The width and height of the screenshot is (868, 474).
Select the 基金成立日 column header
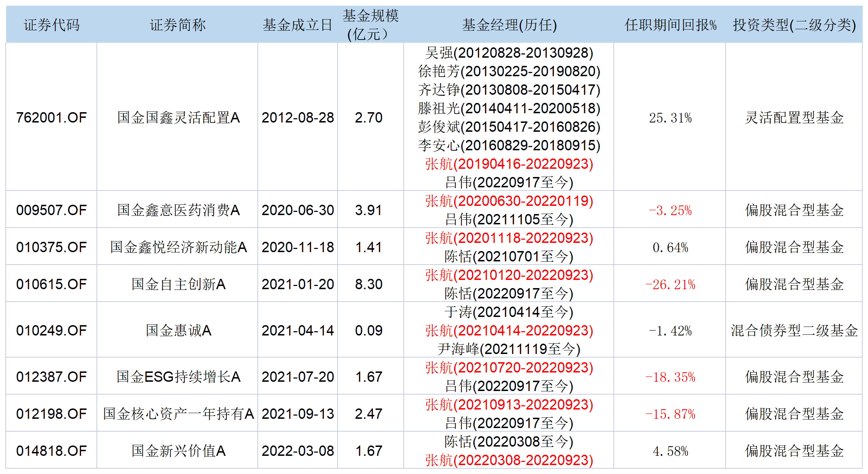(297, 25)
